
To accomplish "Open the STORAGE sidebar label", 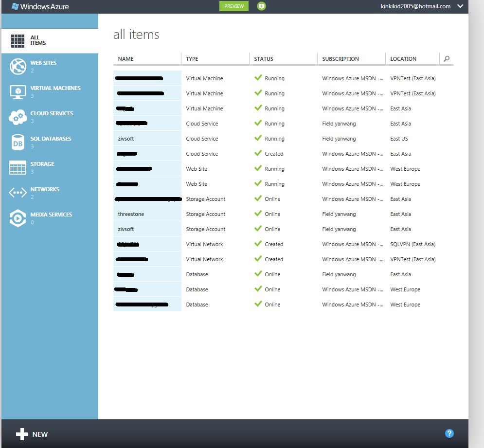I will point(42,164).
